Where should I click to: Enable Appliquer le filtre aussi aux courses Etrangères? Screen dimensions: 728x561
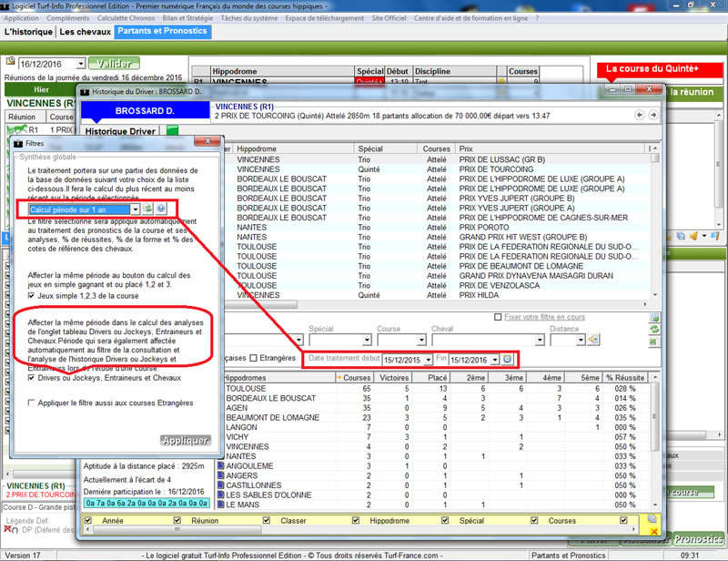click(x=34, y=402)
